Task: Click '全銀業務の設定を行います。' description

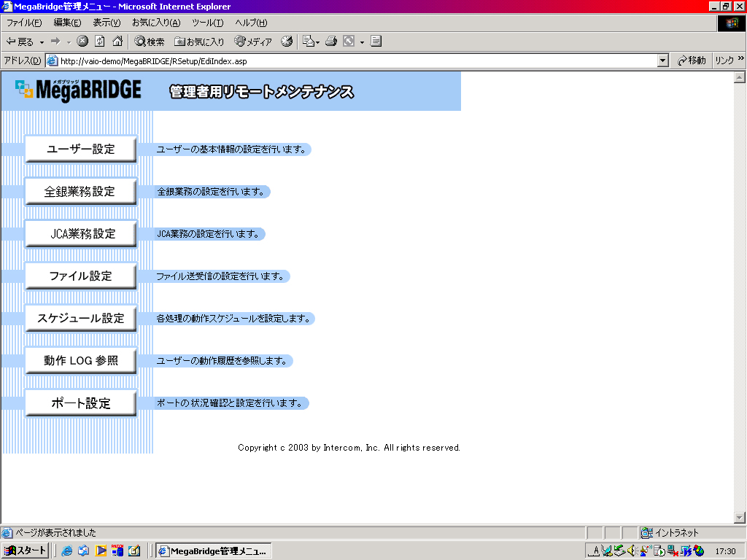Action: click(211, 192)
